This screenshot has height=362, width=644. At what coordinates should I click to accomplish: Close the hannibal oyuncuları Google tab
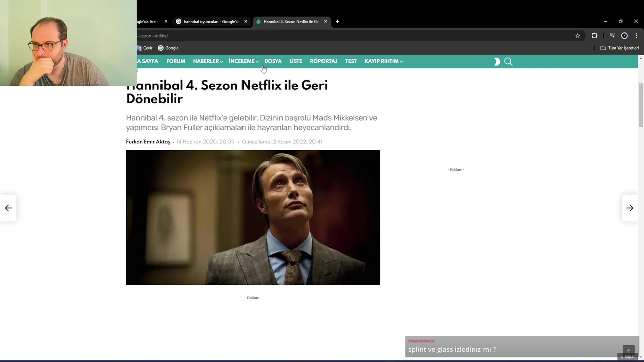(246, 21)
